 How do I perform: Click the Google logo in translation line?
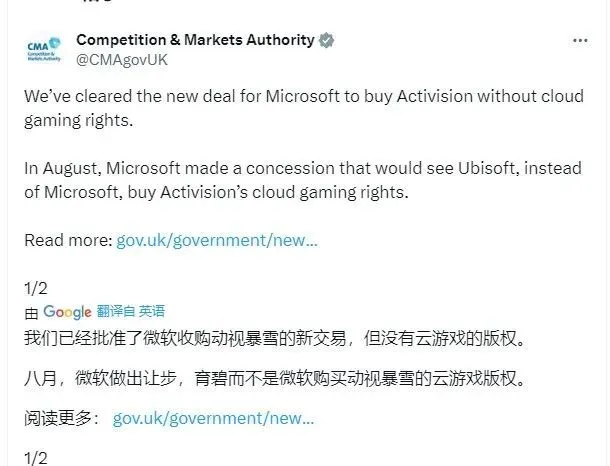click(67, 312)
